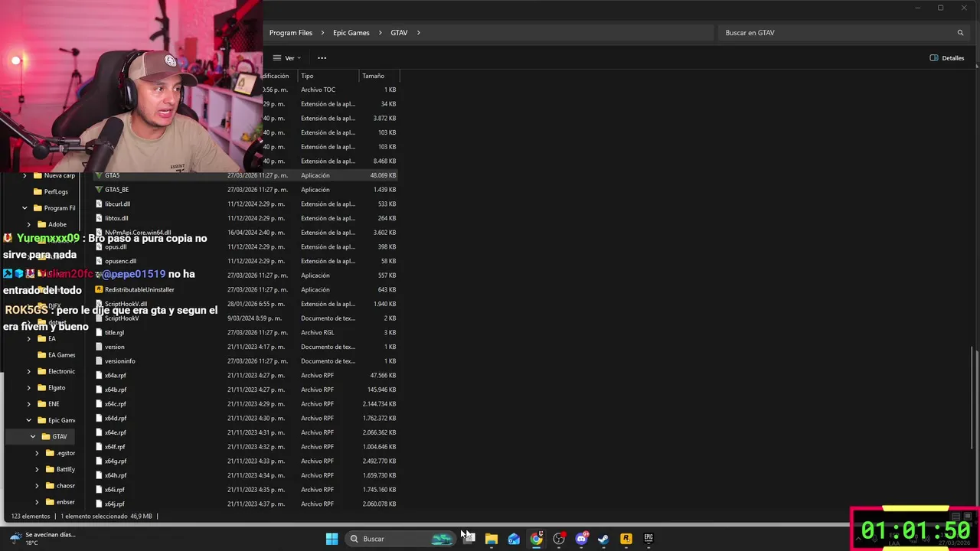980x551 pixels.
Task: Go to Program Files in address bar
Action: pos(291,33)
